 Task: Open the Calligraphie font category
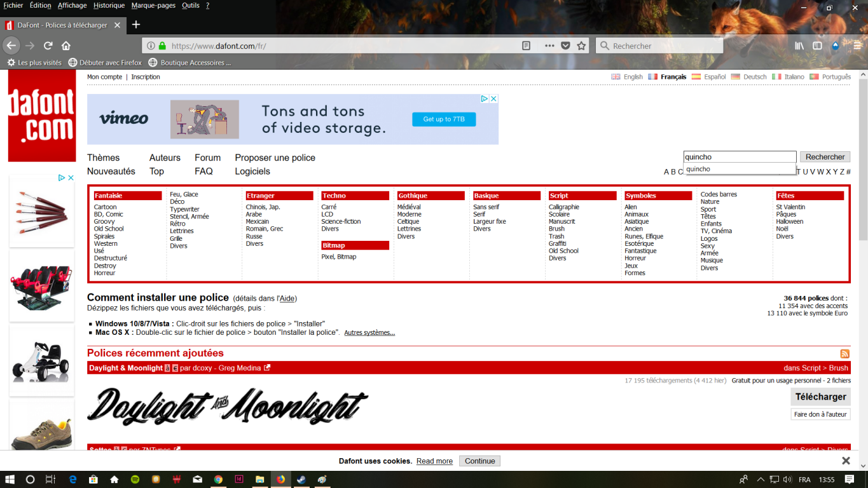[563, 207]
